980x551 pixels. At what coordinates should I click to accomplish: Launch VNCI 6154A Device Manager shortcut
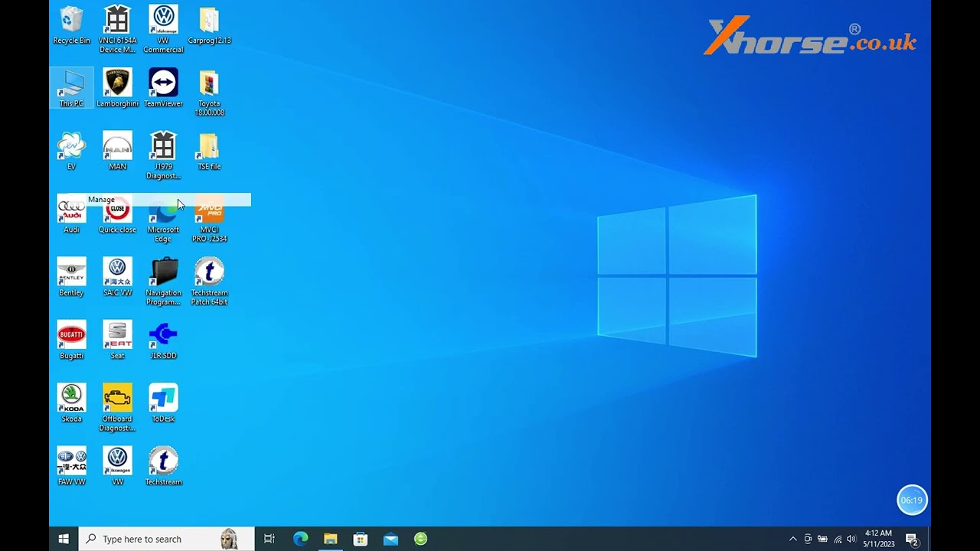[117, 30]
